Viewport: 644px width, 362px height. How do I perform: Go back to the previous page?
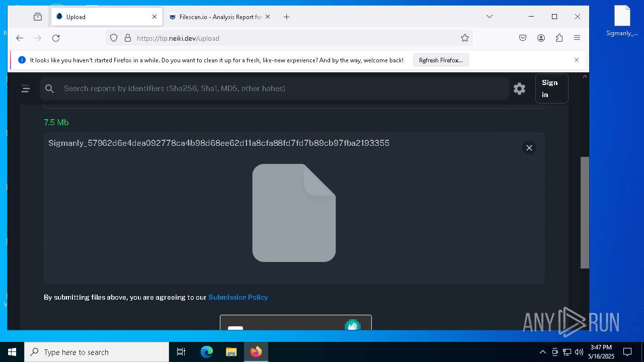(19, 38)
